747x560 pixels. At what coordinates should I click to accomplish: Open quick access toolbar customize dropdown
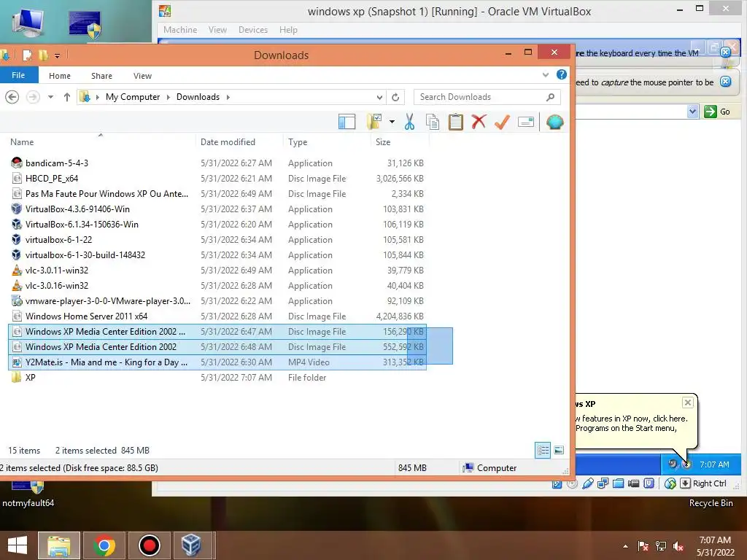click(x=57, y=55)
